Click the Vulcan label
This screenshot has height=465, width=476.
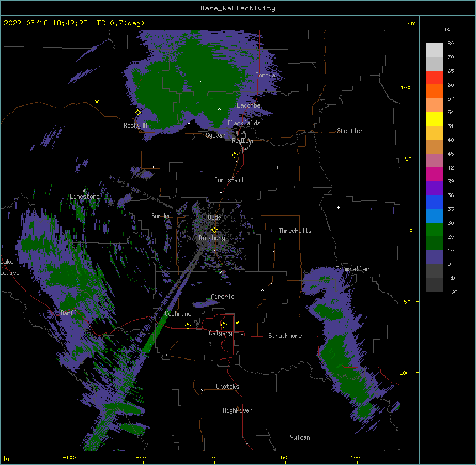pyautogui.click(x=300, y=437)
